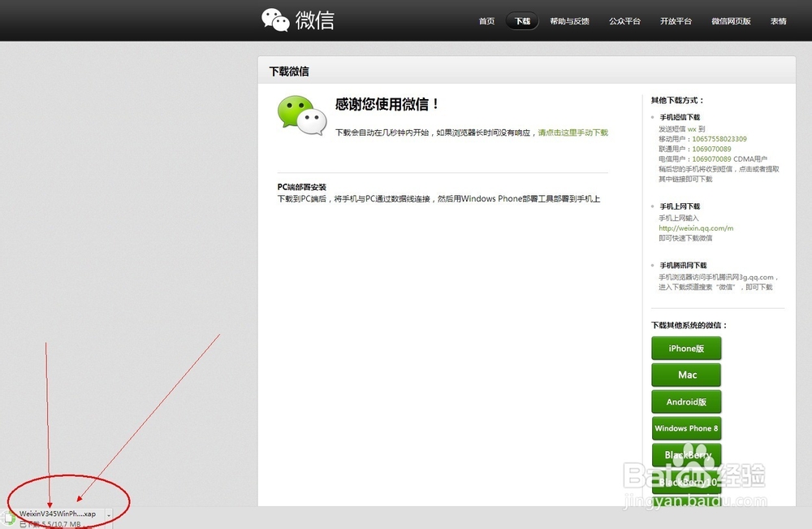Image resolution: width=812 pixels, height=529 pixels.
Task: Click the file icon on the download bar
Action: point(8,514)
